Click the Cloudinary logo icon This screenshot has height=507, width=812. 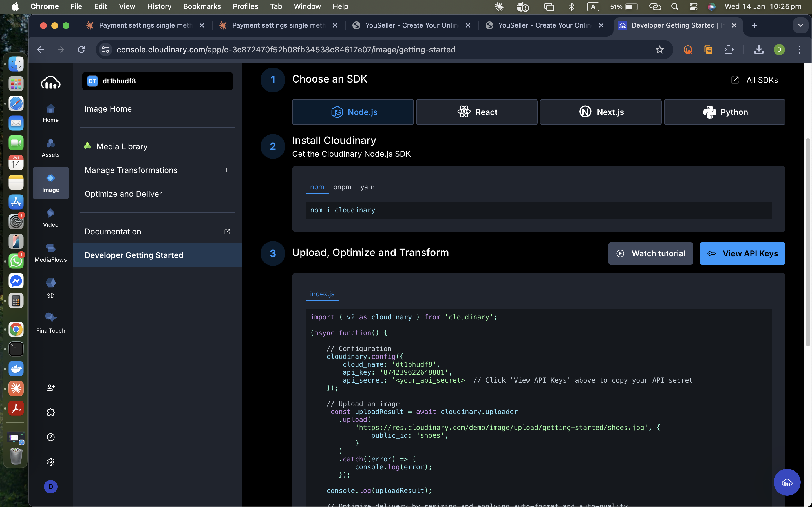coord(51,83)
